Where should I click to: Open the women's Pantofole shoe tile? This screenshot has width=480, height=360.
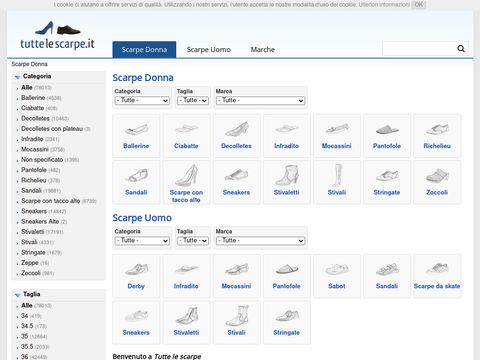point(387,136)
